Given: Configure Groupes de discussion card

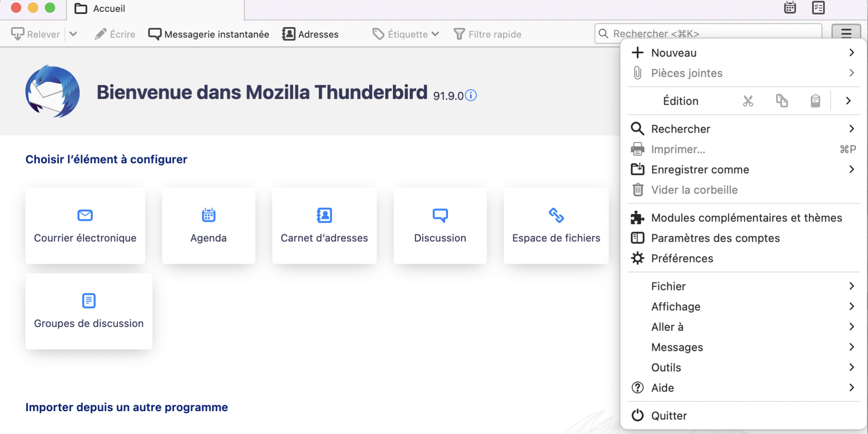Looking at the screenshot, I should [x=89, y=311].
